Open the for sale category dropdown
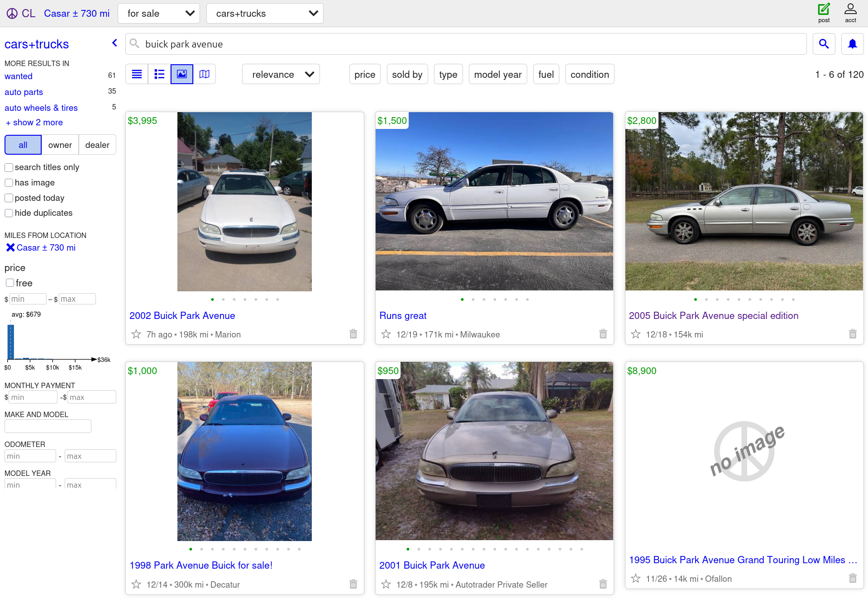Image resolution: width=868 pixels, height=608 pixels. (159, 14)
